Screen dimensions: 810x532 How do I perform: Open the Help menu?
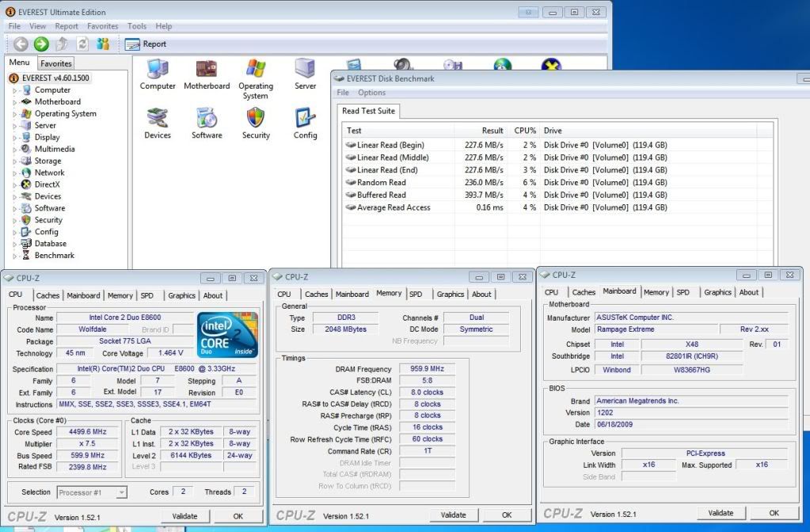coord(164,26)
